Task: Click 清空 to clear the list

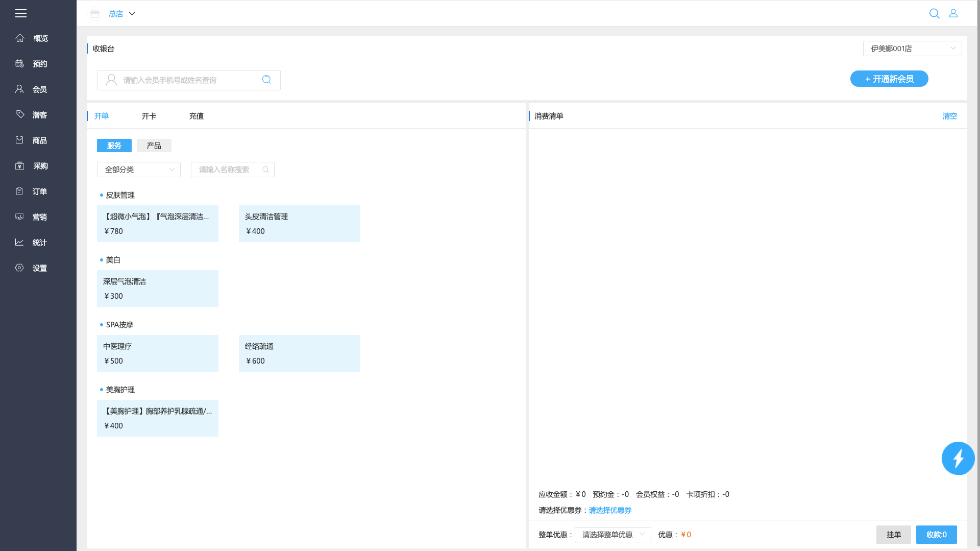Action: click(950, 116)
